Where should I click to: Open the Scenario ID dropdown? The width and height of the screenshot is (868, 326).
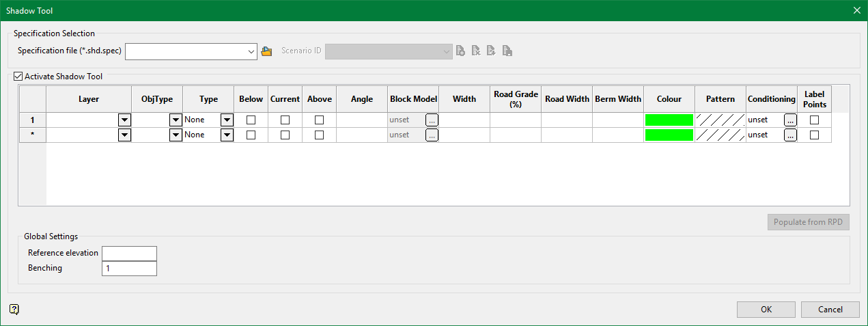[447, 51]
